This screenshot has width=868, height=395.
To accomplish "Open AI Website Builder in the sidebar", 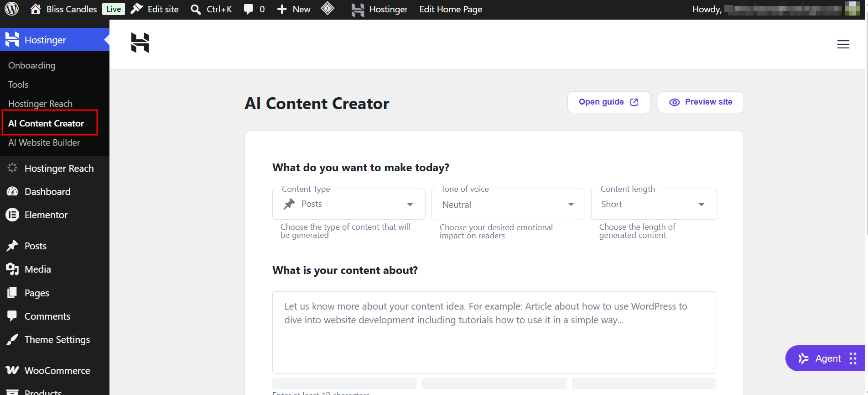I will [44, 142].
